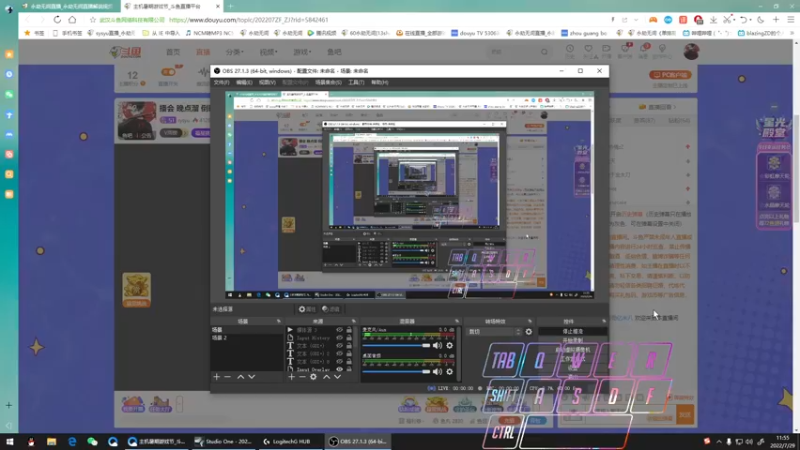800x450 pixels.
Task: Open File Explorer from taskbar
Action: (52, 442)
